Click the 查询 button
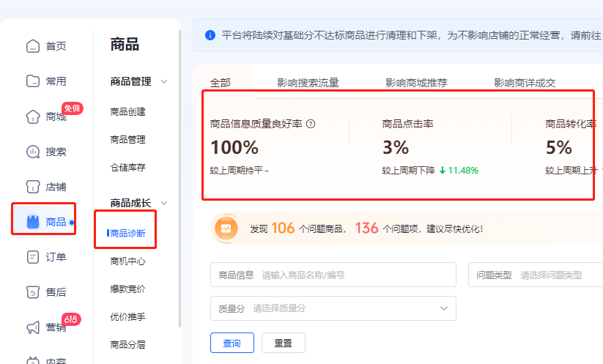603x364 pixels. point(232,343)
